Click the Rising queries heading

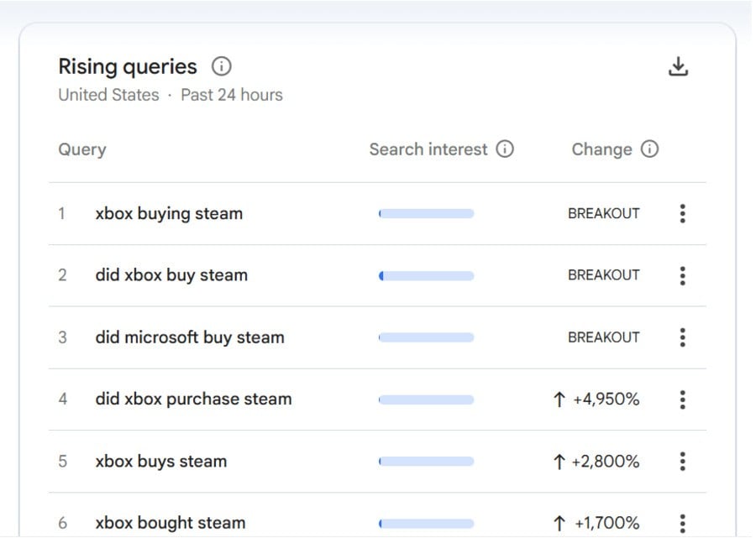[128, 67]
